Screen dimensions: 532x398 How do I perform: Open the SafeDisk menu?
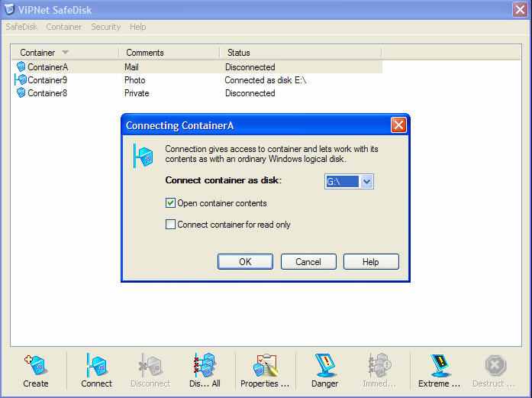coord(21,27)
